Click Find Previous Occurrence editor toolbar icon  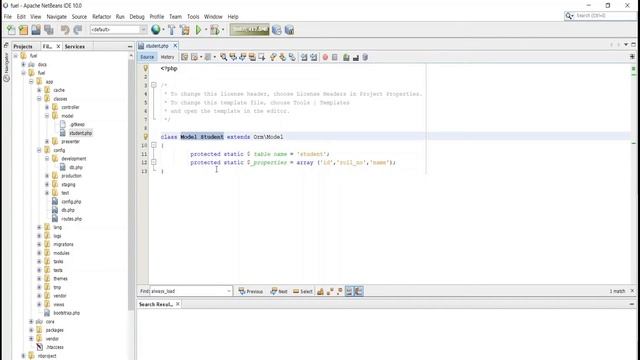(233, 57)
